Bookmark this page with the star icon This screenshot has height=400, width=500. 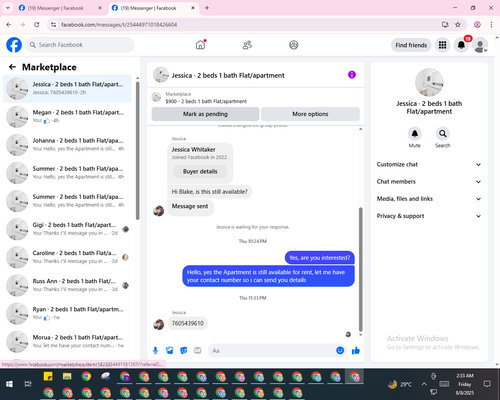458,25
